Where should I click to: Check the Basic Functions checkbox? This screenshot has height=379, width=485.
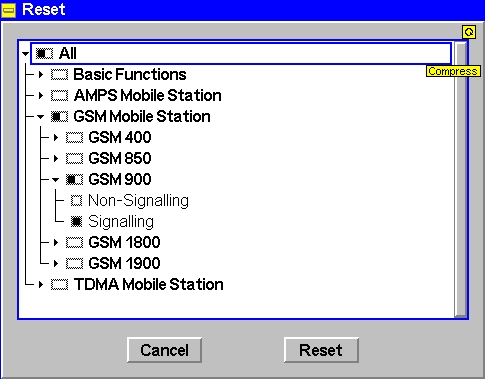click(x=59, y=75)
